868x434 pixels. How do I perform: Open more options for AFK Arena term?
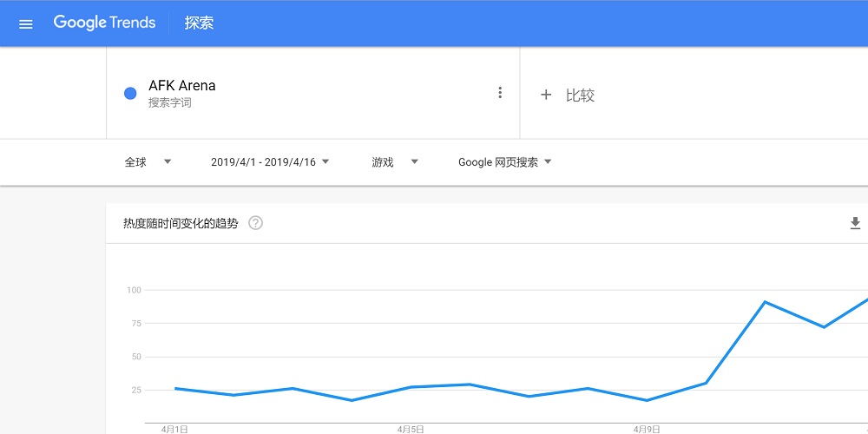500,93
